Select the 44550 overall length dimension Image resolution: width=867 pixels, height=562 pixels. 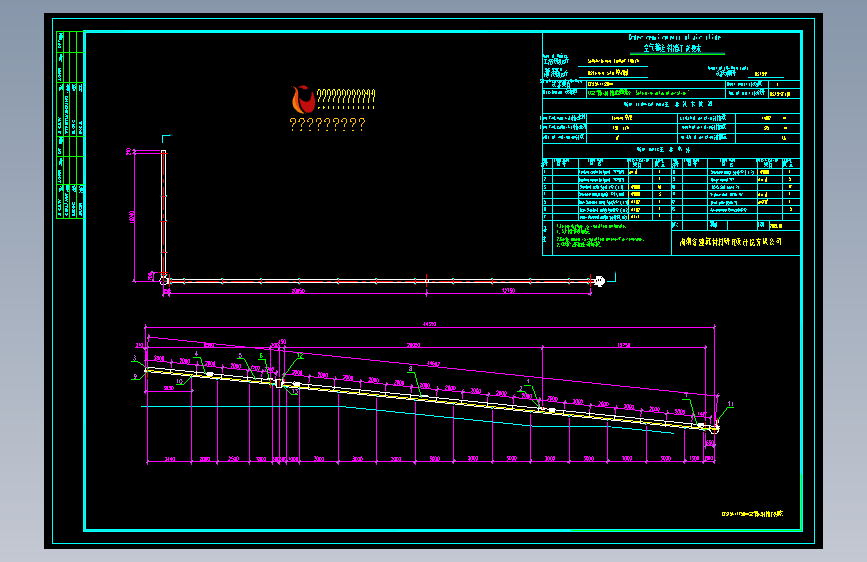click(x=429, y=324)
